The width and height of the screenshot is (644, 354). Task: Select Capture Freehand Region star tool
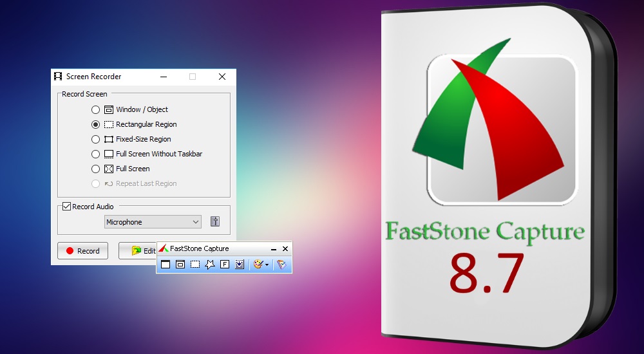(210, 265)
